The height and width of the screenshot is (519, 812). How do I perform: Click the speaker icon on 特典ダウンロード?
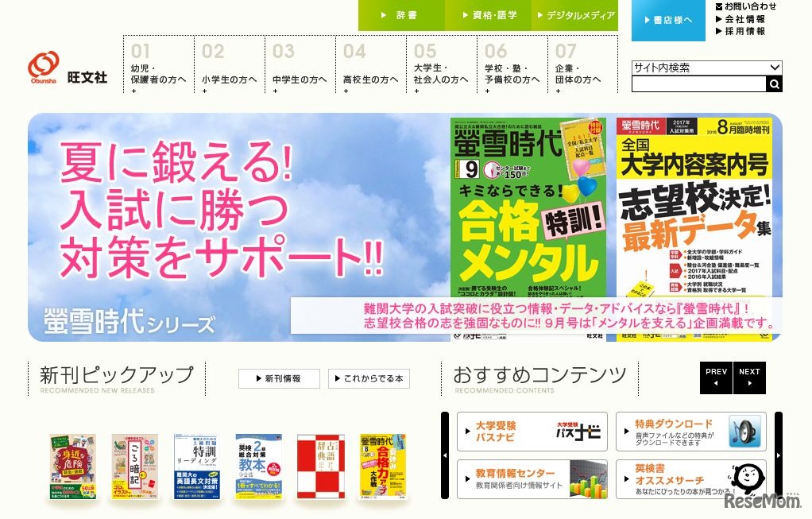click(744, 432)
